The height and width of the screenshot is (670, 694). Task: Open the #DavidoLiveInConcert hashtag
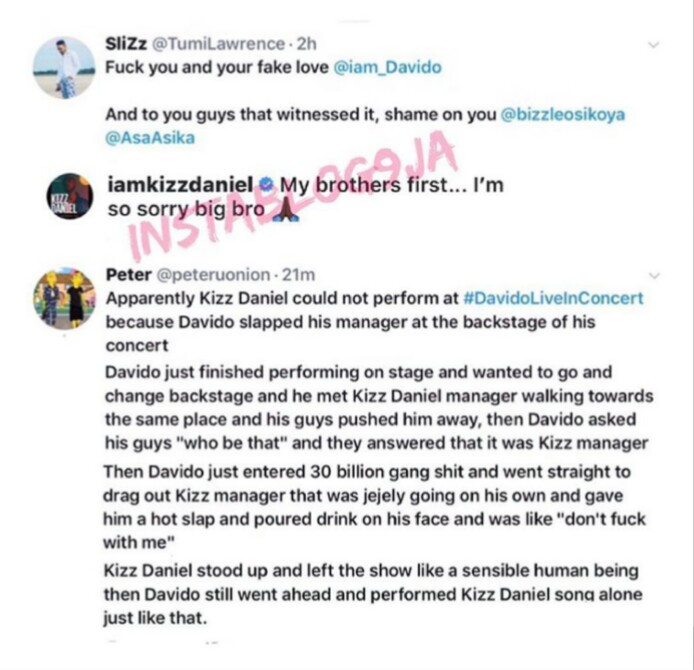[553, 298]
